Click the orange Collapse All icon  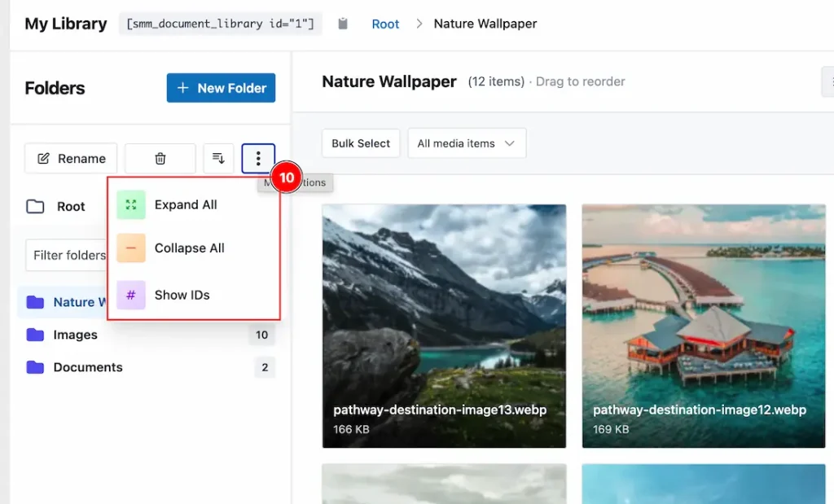[x=131, y=248]
